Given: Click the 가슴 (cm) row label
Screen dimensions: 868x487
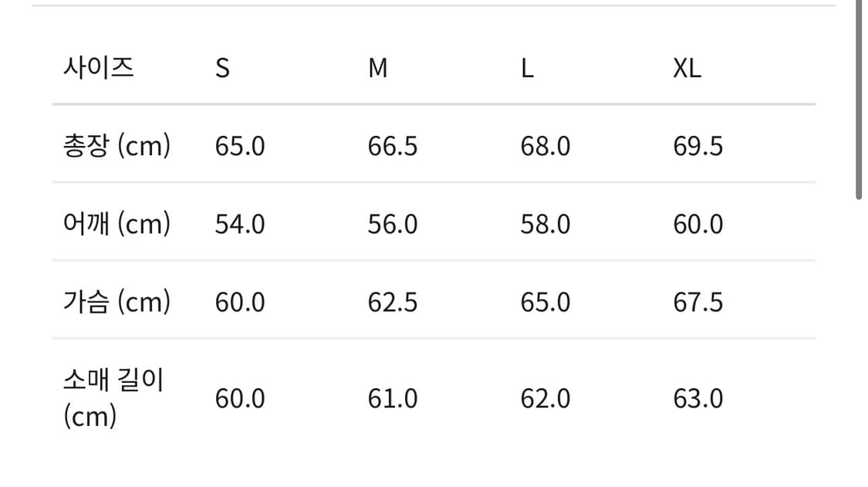Looking at the screenshot, I should (117, 302).
